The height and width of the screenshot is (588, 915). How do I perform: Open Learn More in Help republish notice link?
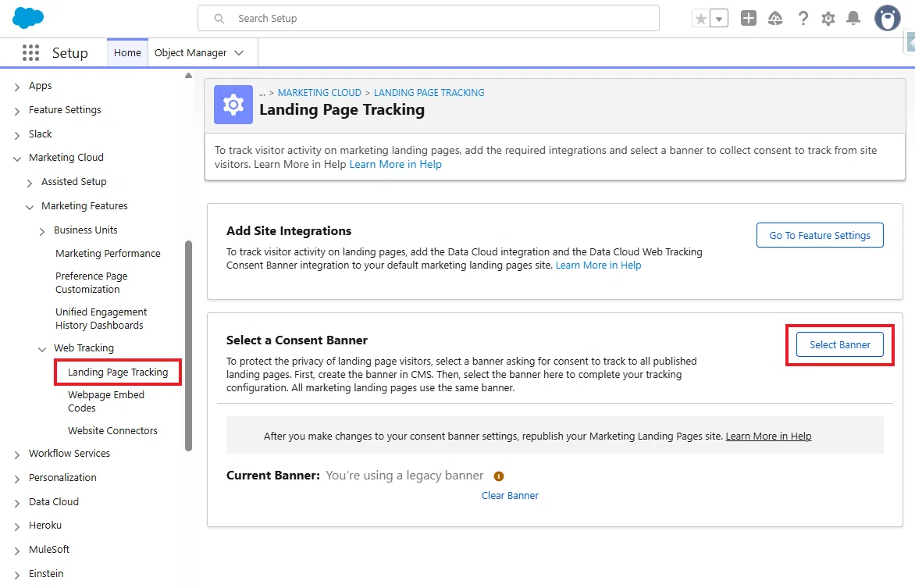pos(768,437)
